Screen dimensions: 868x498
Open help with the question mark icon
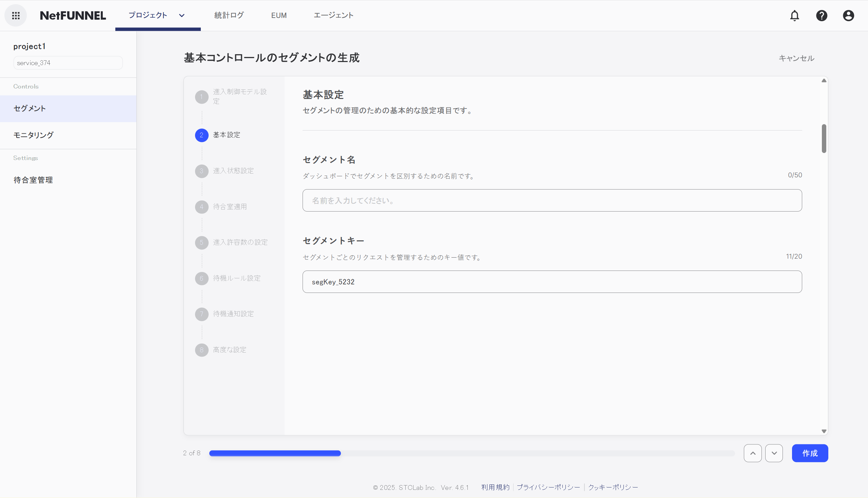(x=822, y=15)
